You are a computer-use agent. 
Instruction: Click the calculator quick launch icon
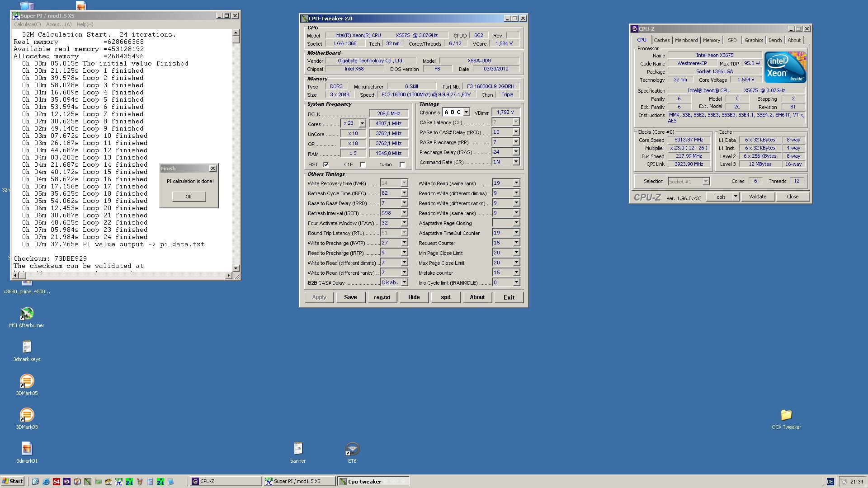(150, 482)
